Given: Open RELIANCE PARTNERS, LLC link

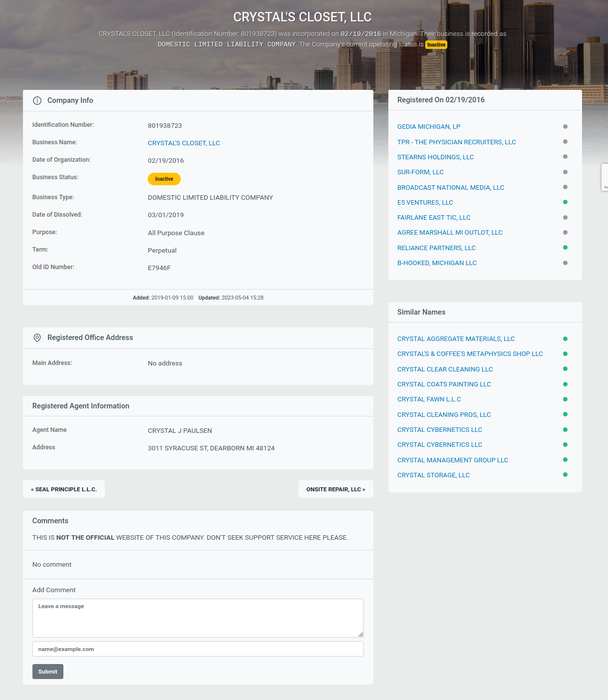Looking at the screenshot, I should point(436,248).
